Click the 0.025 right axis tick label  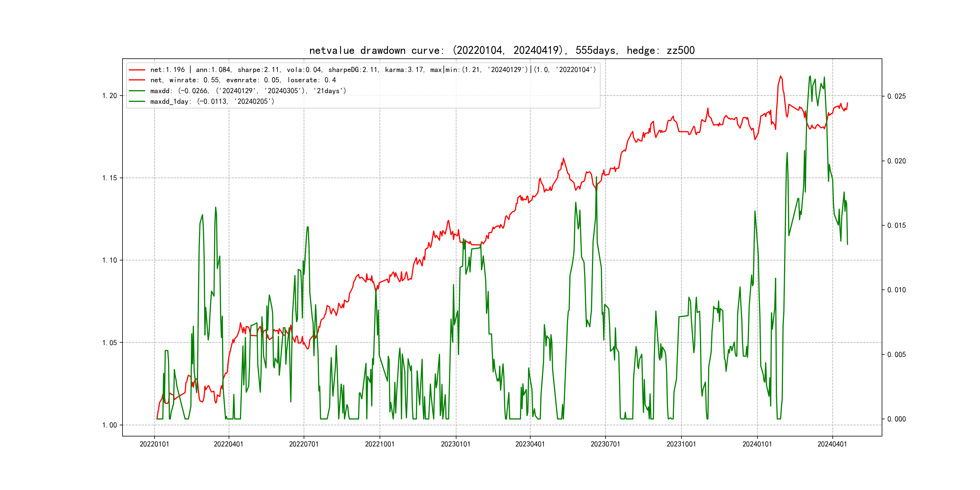pos(896,96)
